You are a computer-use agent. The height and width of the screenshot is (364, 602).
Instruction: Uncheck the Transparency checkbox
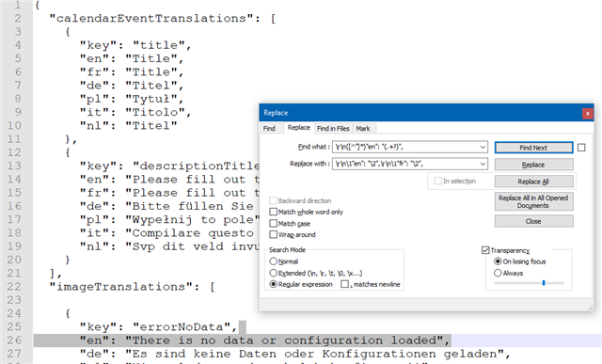(485, 250)
